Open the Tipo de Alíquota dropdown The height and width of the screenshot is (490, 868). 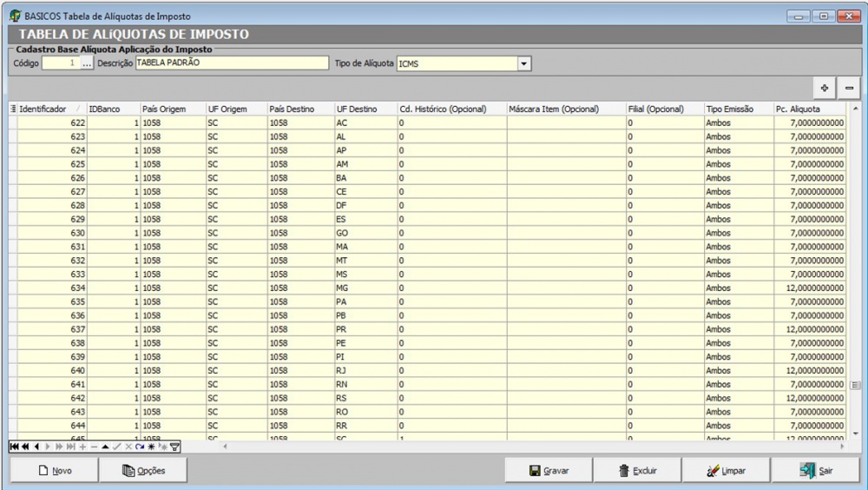pyautogui.click(x=523, y=63)
